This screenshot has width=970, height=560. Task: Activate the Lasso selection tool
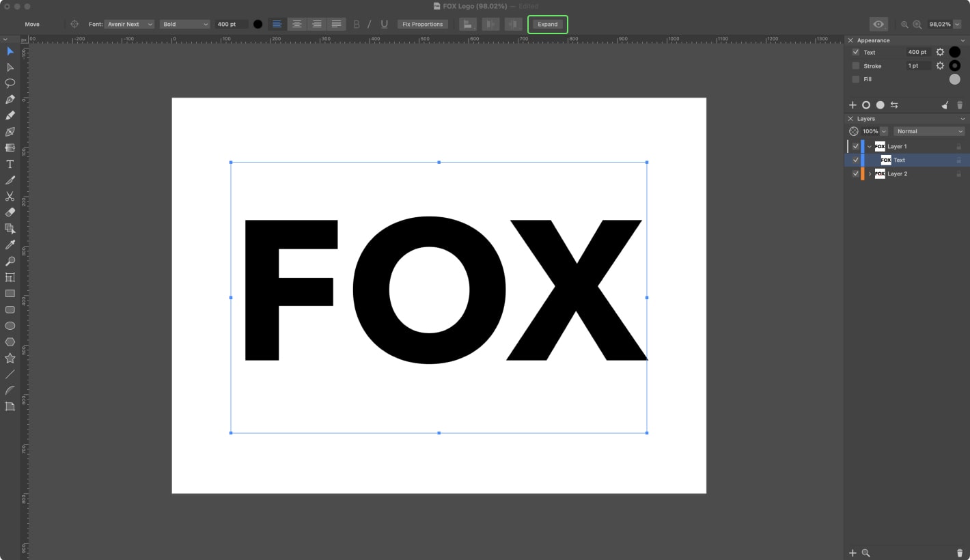click(x=10, y=83)
